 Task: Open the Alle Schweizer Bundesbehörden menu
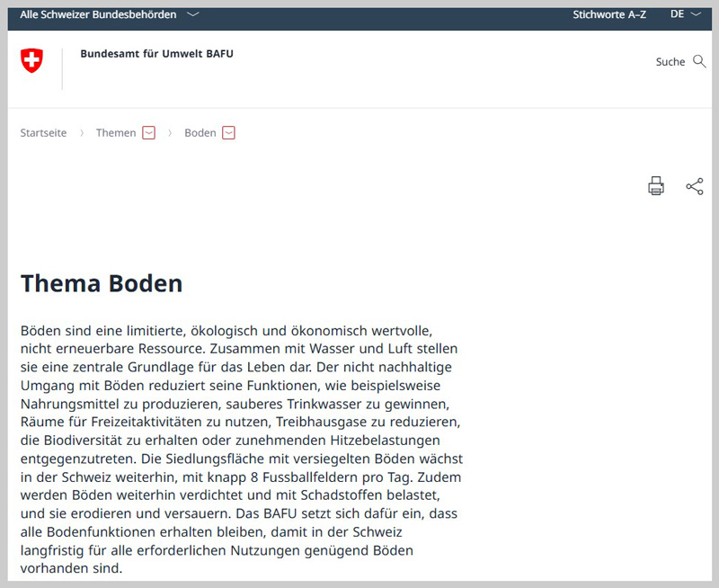click(x=98, y=14)
